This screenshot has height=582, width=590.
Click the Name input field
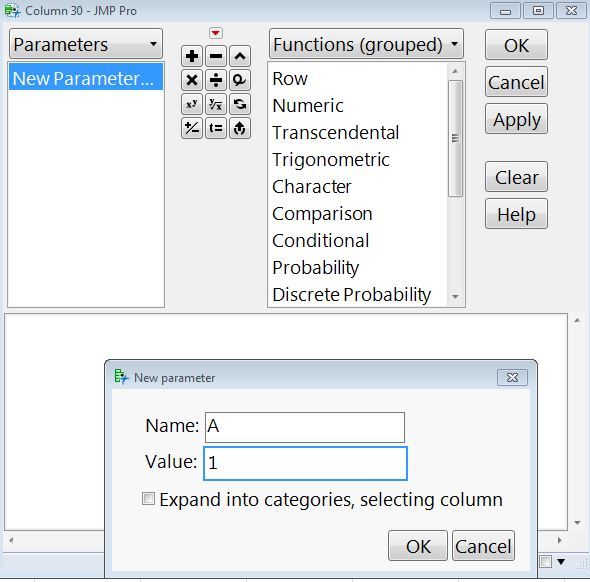pyautogui.click(x=305, y=427)
